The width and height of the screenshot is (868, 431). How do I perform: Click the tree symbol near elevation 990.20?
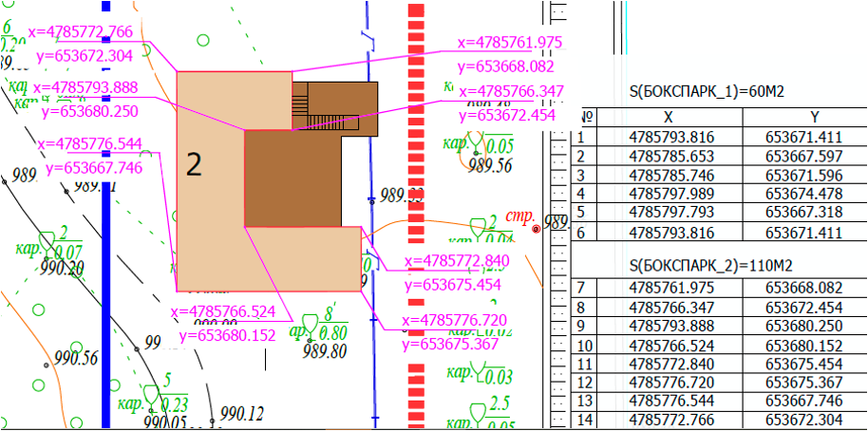pyautogui.click(x=46, y=238)
